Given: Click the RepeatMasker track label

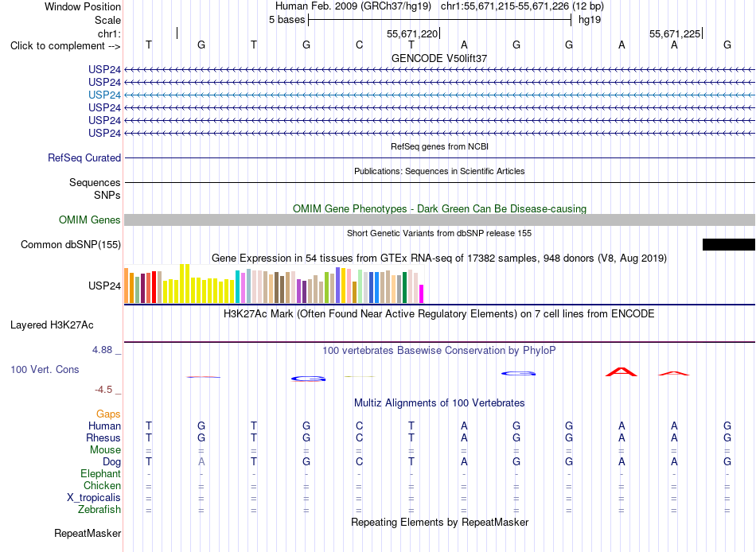Looking at the screenshot, I should pyautogui.click(x=88, y=534).
